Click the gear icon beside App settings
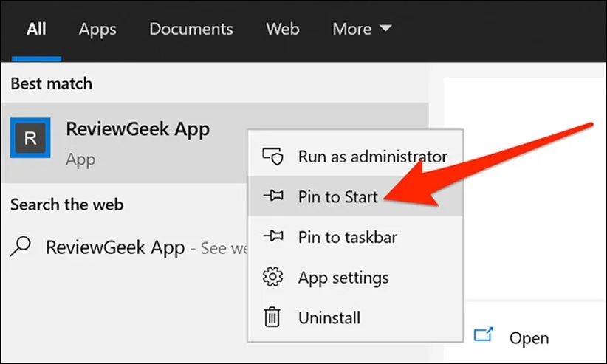The image size is (607, 364). click(x=273, y=278)
